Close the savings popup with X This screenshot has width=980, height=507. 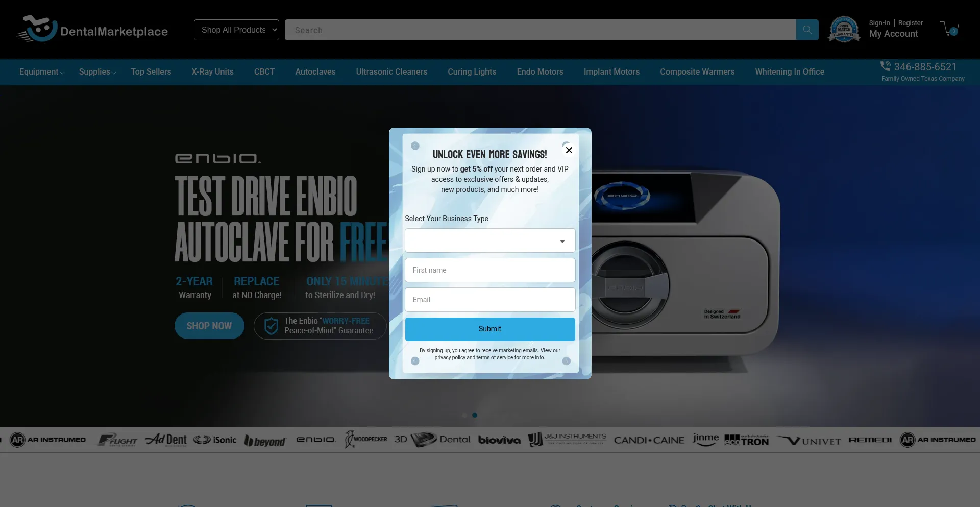pyautogui.click(x=569, y=150)
